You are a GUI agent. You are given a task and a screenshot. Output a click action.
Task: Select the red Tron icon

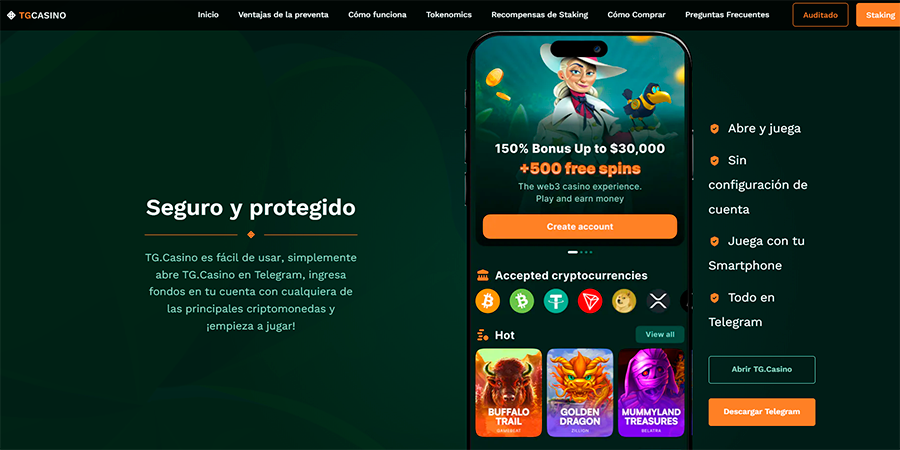click(590, 301)
